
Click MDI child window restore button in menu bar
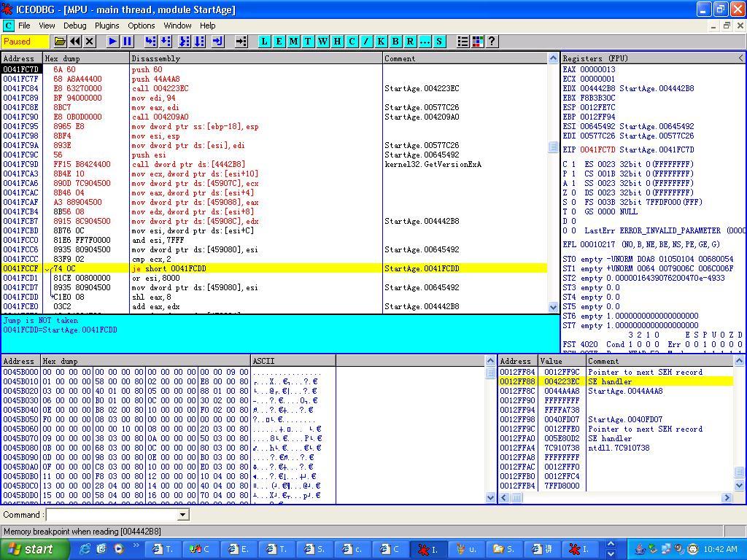[x=727, y=26]
